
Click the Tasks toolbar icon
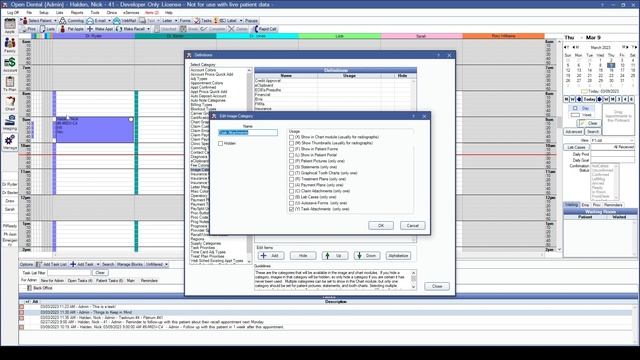click(197, 20)
